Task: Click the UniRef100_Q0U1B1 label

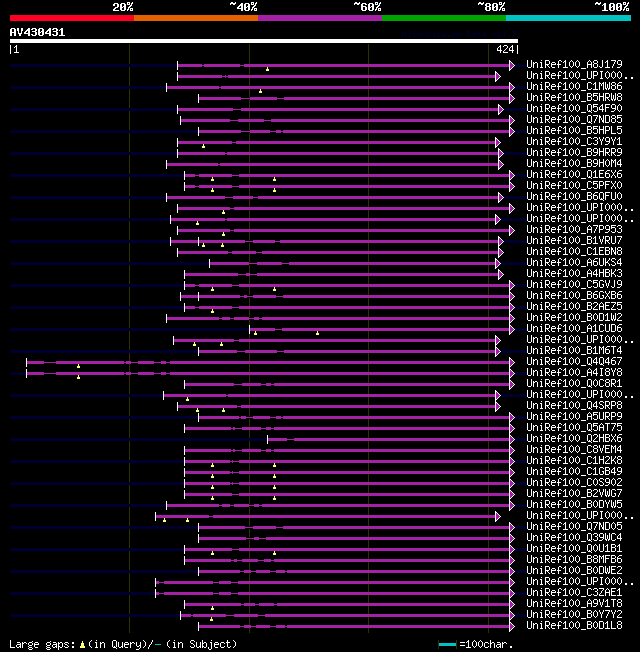Action: (x=574, y=549)
